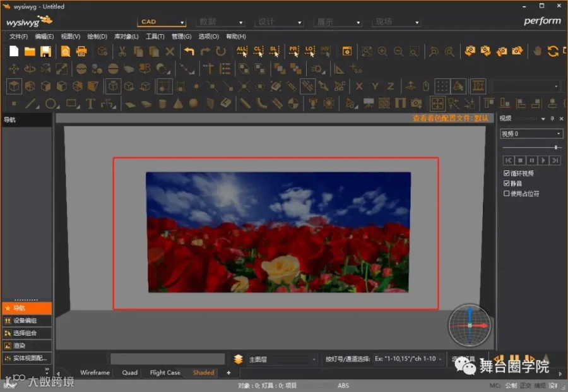Toggle the 静音 mute checkbox

point(506,183)
